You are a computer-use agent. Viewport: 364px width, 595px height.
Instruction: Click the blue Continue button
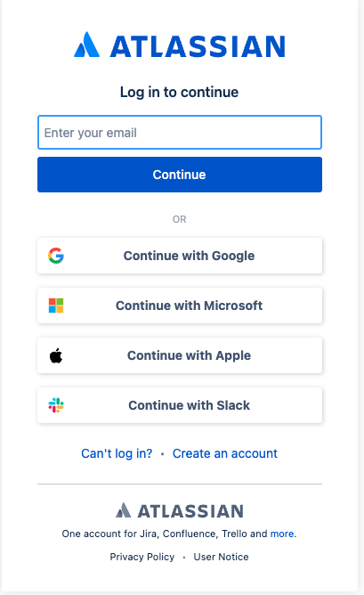[180, 175]
